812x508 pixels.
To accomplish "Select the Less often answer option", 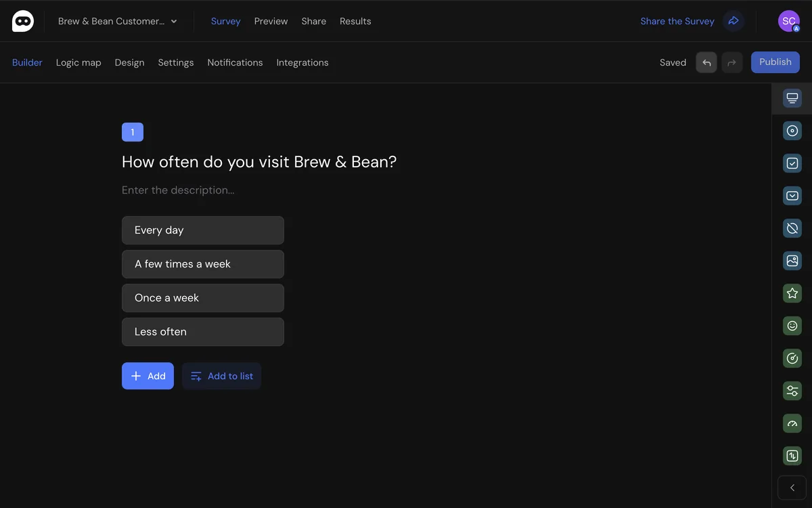I will coord(203,332).
